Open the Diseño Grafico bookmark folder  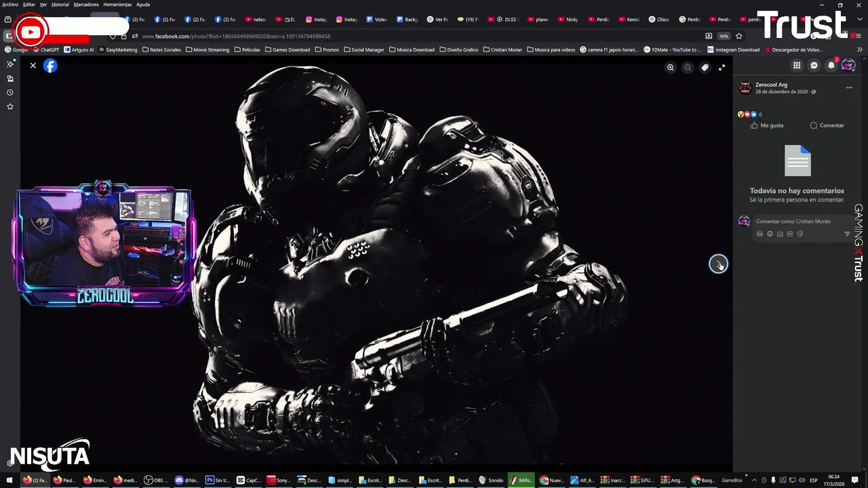tap(459, 49)
